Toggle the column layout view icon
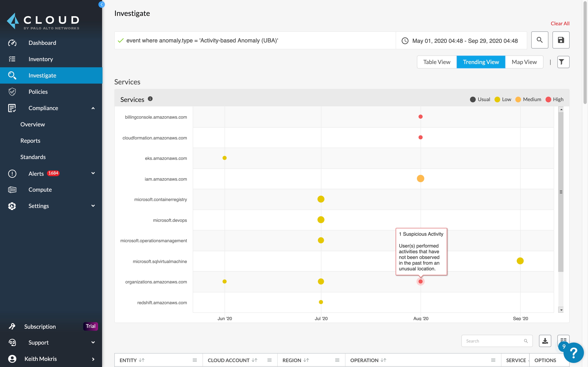 [563, 341]
